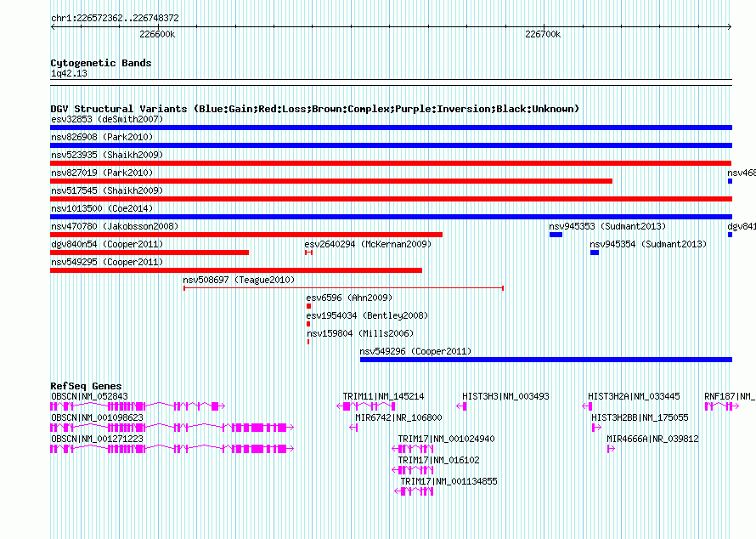
Task: Select the red nsv827019 loss bar
Action: click(331, 181)
